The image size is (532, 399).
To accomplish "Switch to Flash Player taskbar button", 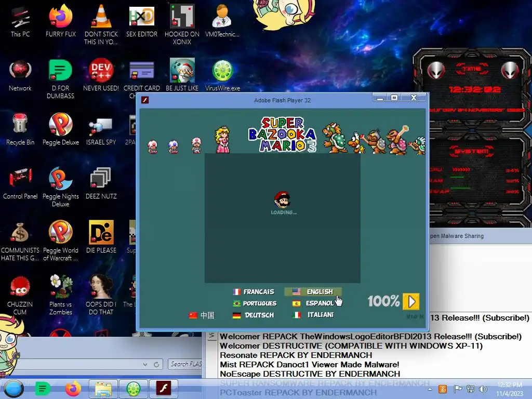I will [x=164, y=389].
